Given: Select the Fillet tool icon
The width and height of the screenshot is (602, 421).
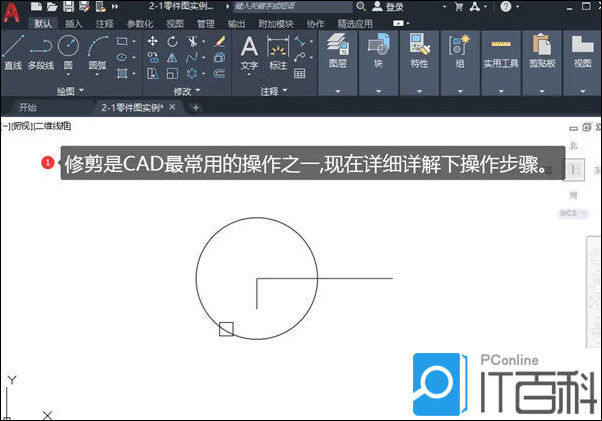Looking at the screenshot, I should [x=192, y=58].
